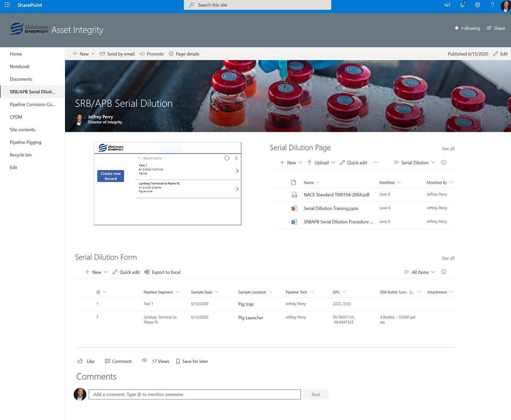Click the sort icon in the embedded app
This screenshot has width=511, height=420.
coord(236,158)
